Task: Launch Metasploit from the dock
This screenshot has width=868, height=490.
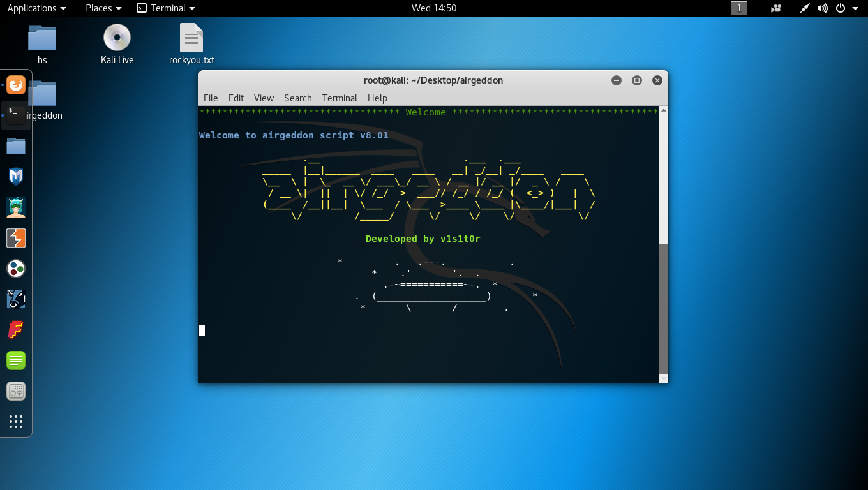Action: (x=16, y=177)
